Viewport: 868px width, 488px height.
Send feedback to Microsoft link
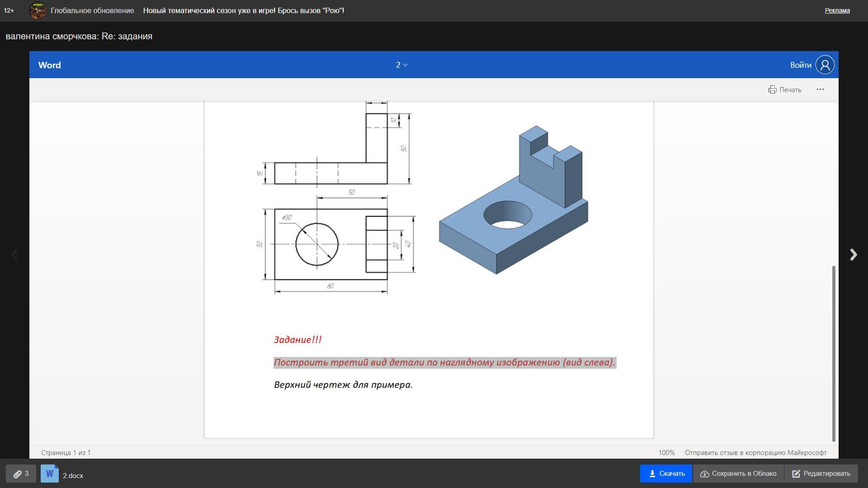click(x=755, y=452)
